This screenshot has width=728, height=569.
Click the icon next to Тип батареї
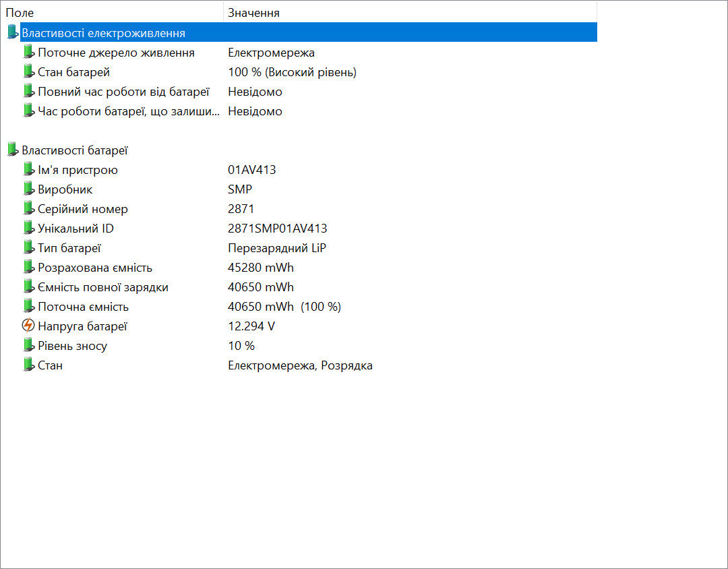(28, 248)
